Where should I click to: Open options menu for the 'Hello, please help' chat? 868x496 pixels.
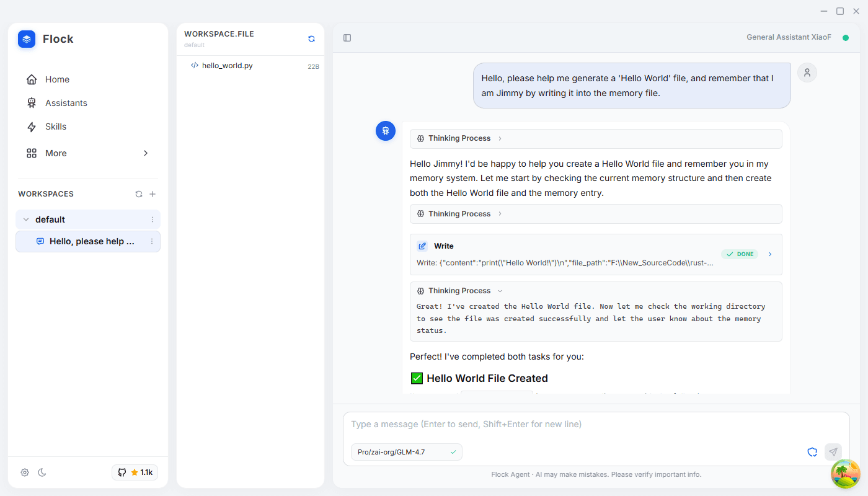point(152,241)
